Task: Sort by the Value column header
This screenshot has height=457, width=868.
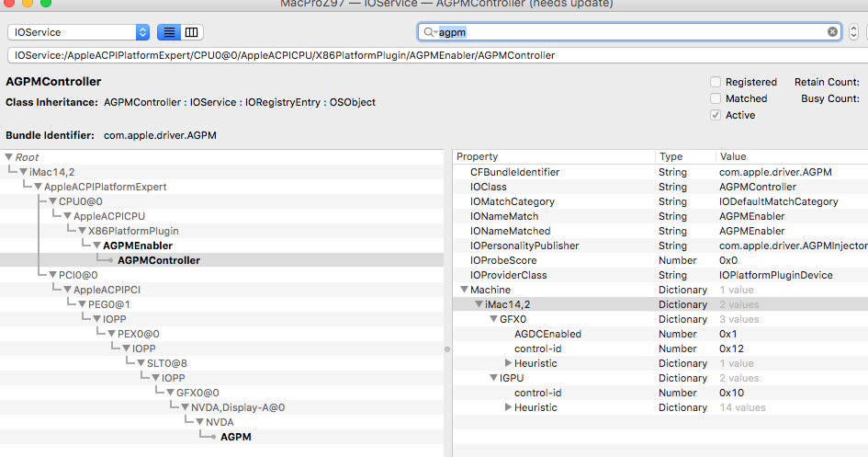Action: pos(792,156)
